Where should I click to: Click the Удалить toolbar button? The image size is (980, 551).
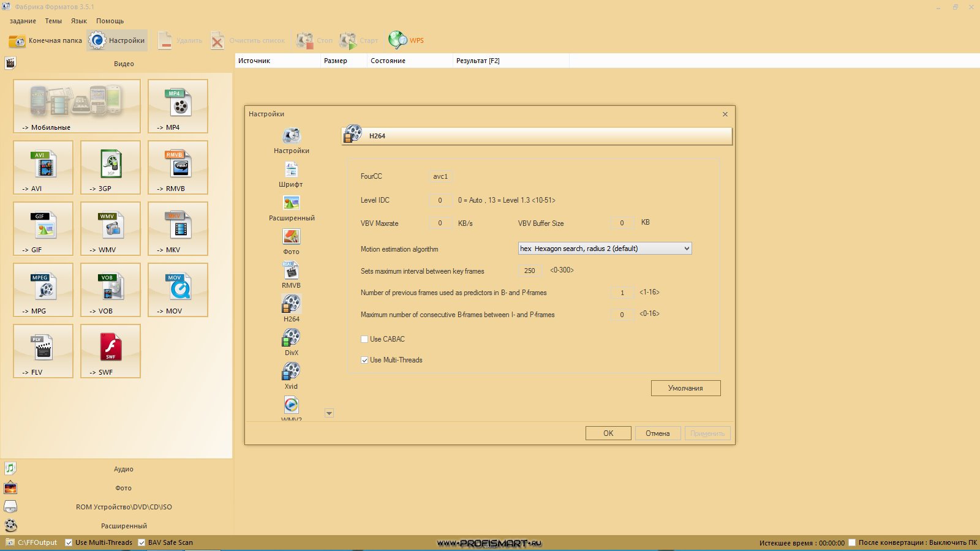tap(179, 40)
